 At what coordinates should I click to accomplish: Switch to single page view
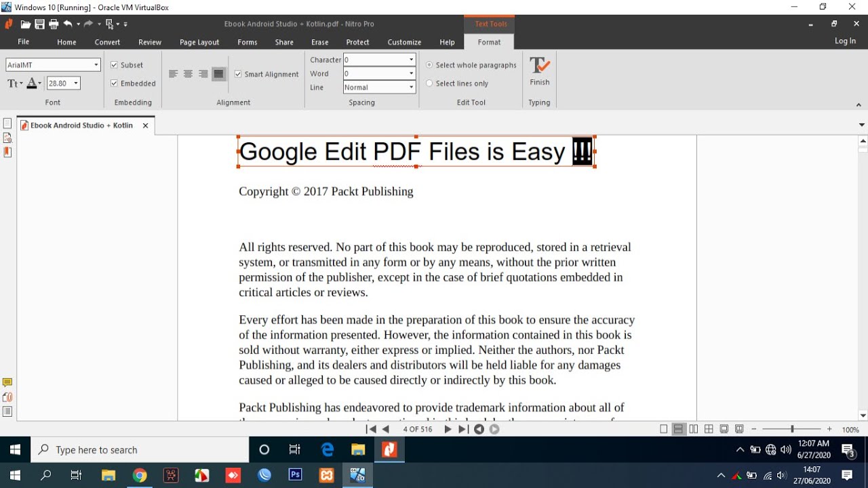pos(664,429)
